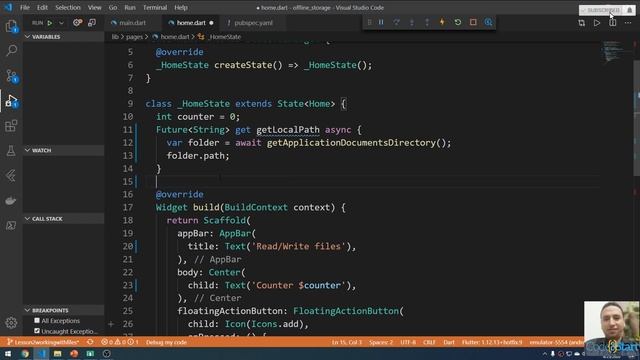Switch to pubspec.yaml tab

[x=253, y=23]
